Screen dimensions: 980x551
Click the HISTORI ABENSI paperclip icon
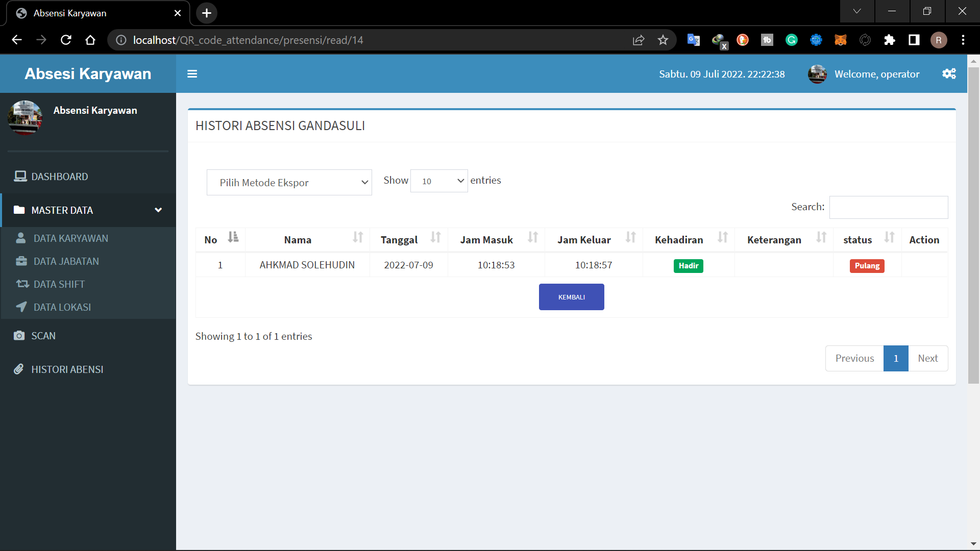19,369
